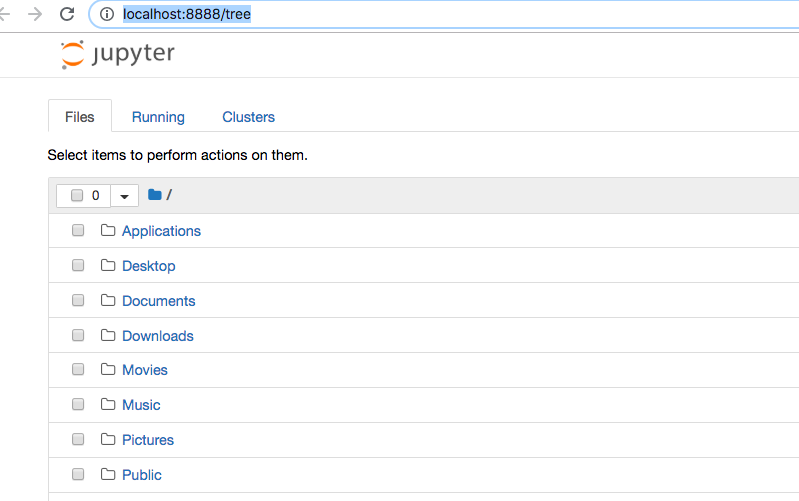Toggle the select-all checkbox in the header
799x501 pixels.
click(77, 196)
